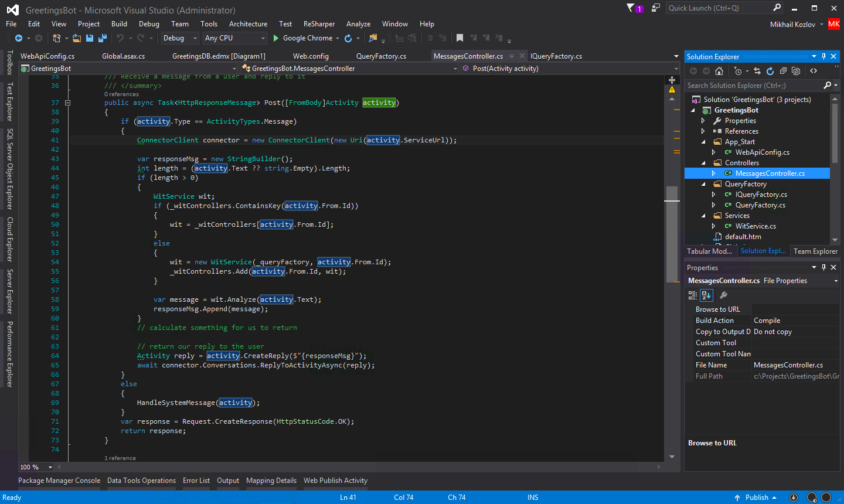Open the GreetingsBot.MessagesController type dropdown
The height and width of the screenshot is (504, 844).
(x=349, y=69)
